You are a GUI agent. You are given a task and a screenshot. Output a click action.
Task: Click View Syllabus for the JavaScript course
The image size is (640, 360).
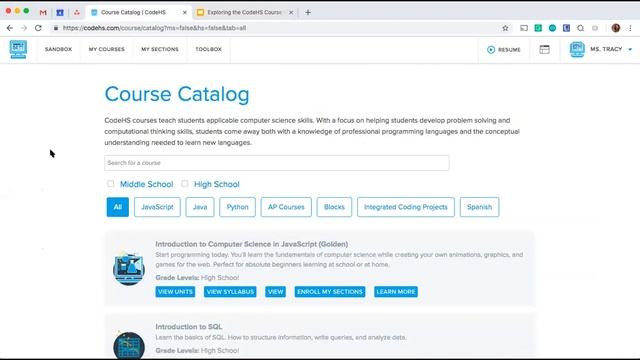[230, 291]
